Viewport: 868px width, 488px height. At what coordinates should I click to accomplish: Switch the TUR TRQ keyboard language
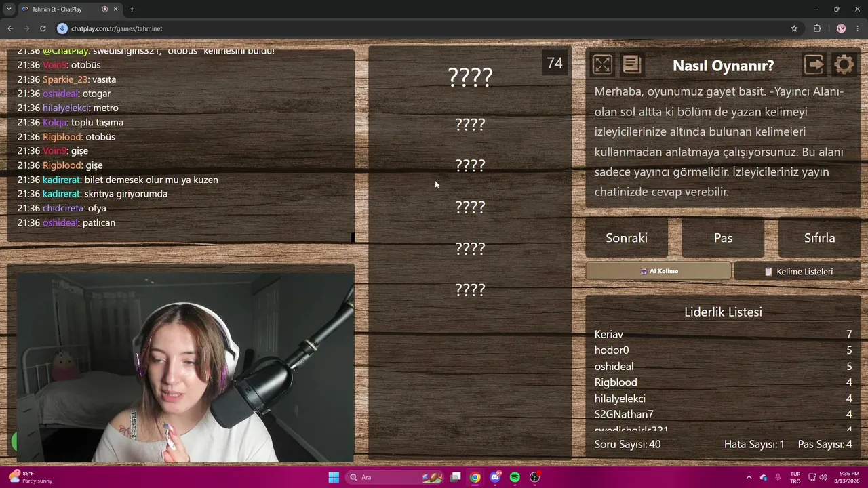pyautogui.click(x=795, y=477)
